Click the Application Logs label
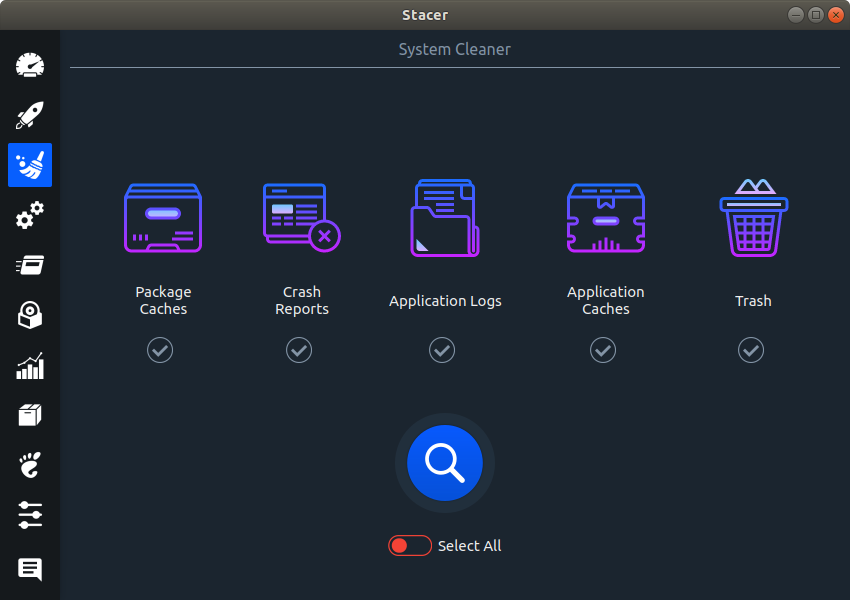Screen dimensions: 850x600 click(445, 301)
